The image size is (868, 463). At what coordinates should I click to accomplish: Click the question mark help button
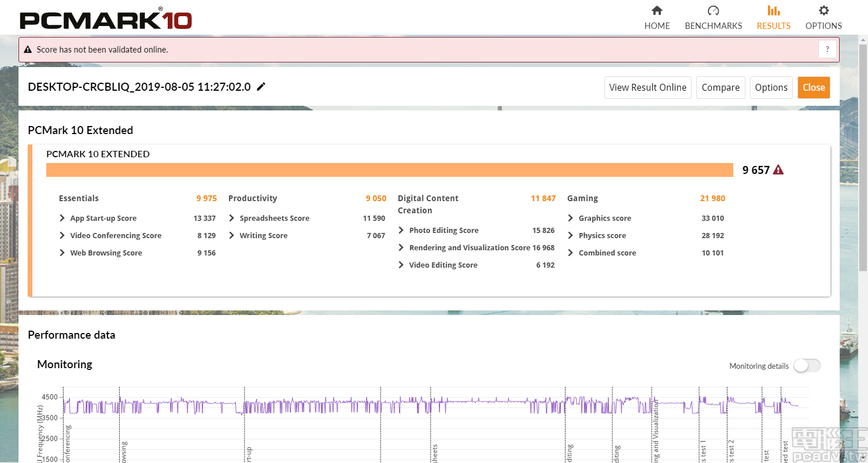828,50
